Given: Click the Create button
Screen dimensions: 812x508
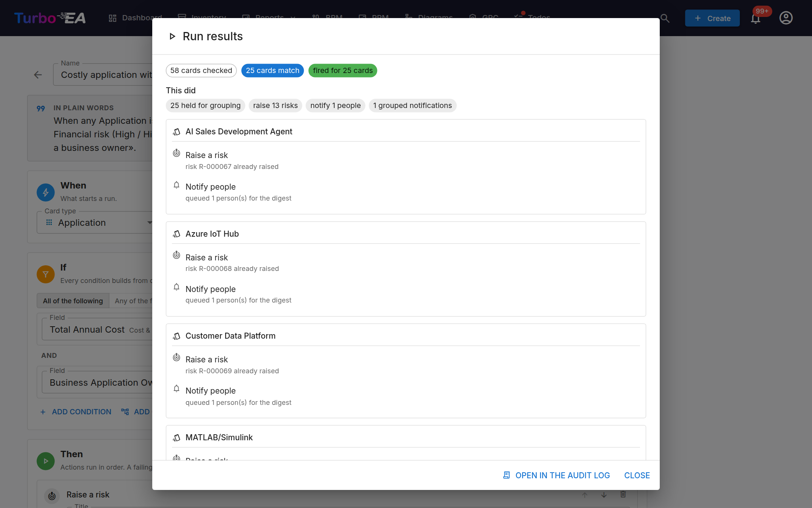Looking at the screenshot, I should [712, 18].
